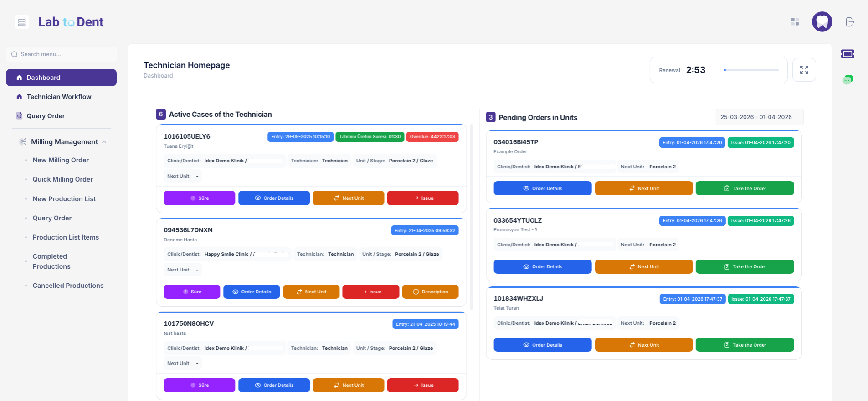Take the Order 101834WHZXLJ

(x=745, y=345)
